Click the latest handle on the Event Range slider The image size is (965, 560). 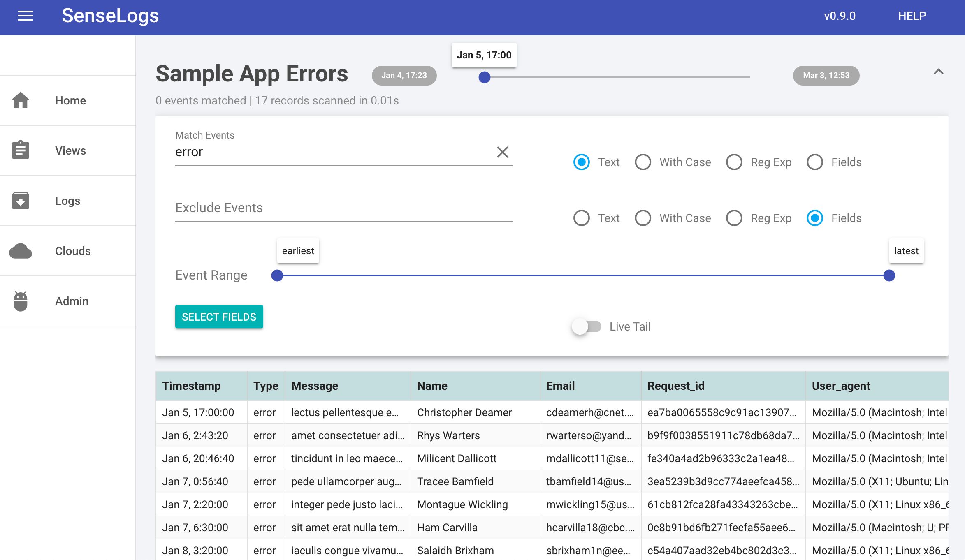(888, 275)
